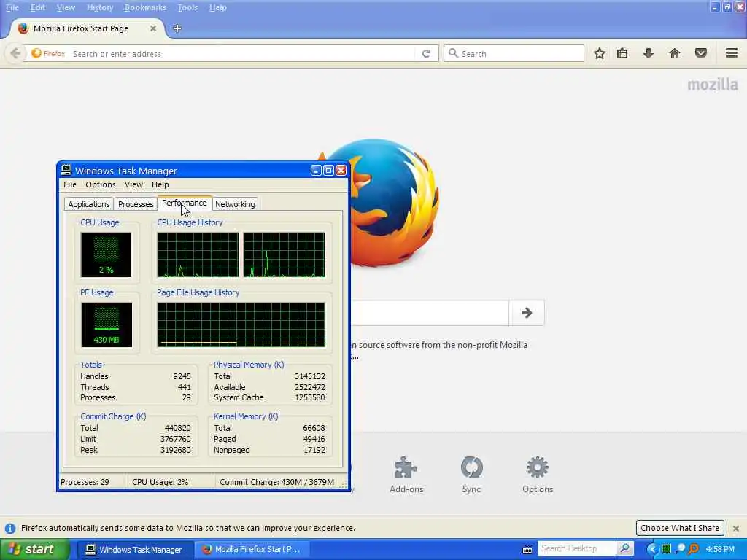The width and height of the screenshot is (747, 560).
Task: Switch to the Networking tab
Action: click(x=235, y=204)
